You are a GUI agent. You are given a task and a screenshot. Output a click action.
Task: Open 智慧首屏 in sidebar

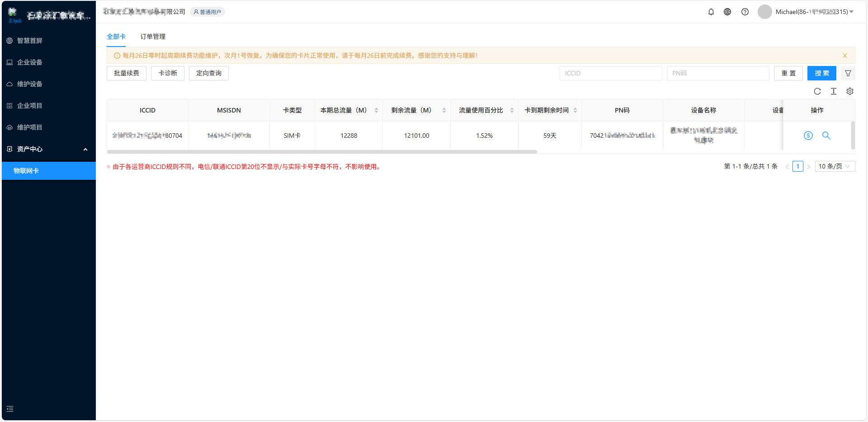[x=49, y=41]
